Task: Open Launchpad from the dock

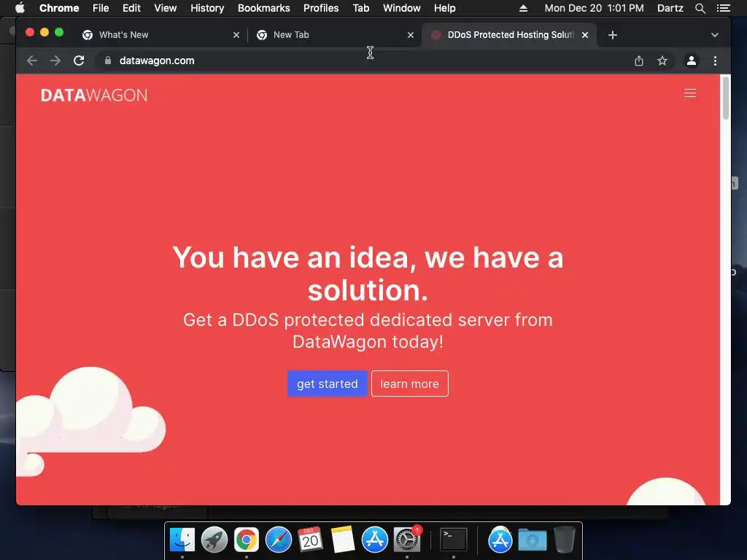Action: [214, 540]
